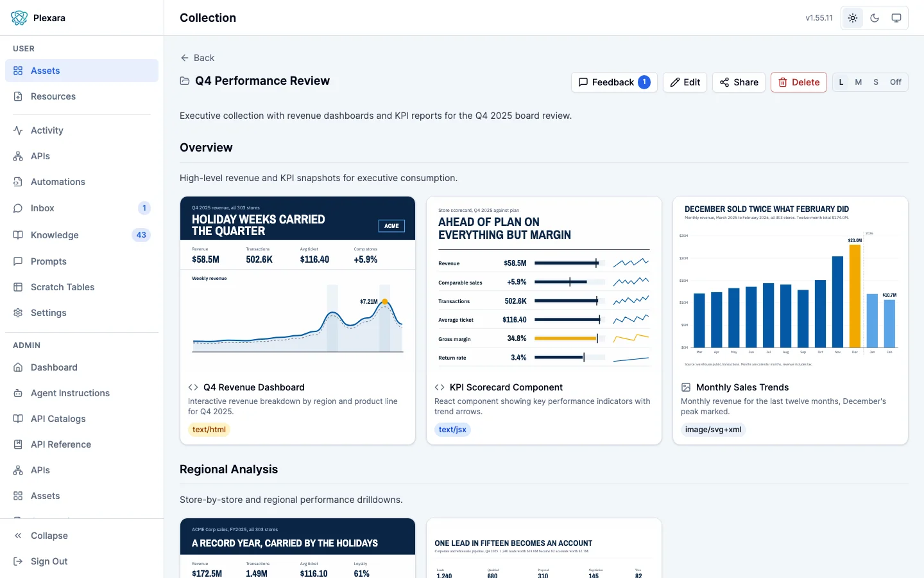Screen dimensions: 924x578
Task: Switch to light theme sun icon
Action: click(853, 18)
